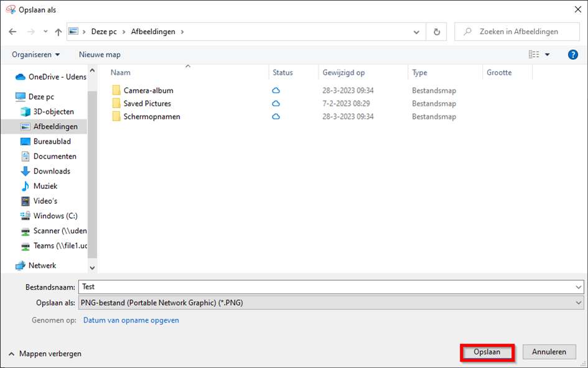
Task: Collapse folders with Mappen verbergen
Action: (45, 354)
